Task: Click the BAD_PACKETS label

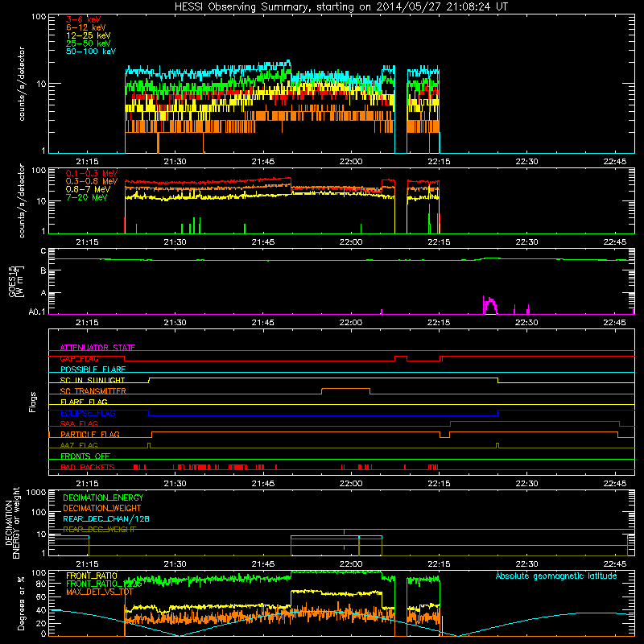Action: 88,467
